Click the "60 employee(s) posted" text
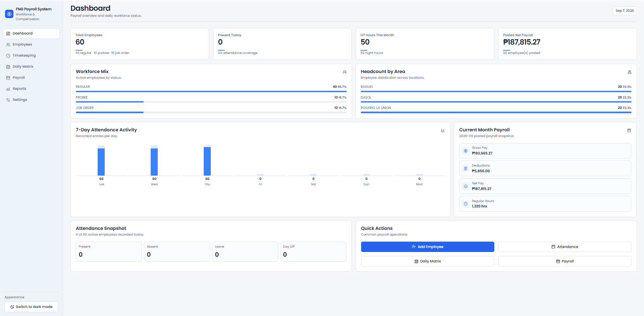Image resolution: width=644 pixels, height=316 pixels. [522, 53]
